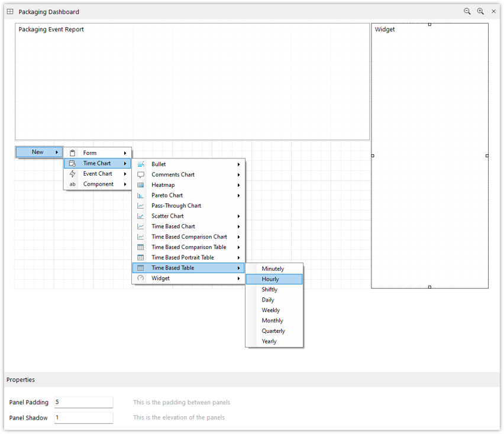Select the Packaging Event Report panel
Screen dimensions: 504x434
point(192,82)
